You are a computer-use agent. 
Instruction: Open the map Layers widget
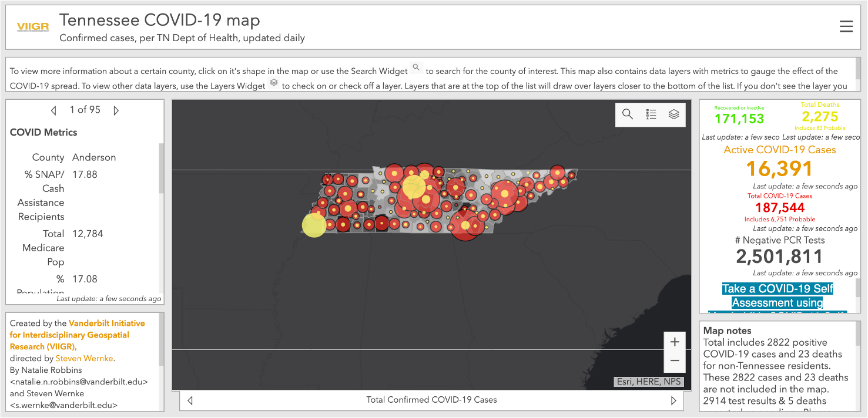coord(673,114)
